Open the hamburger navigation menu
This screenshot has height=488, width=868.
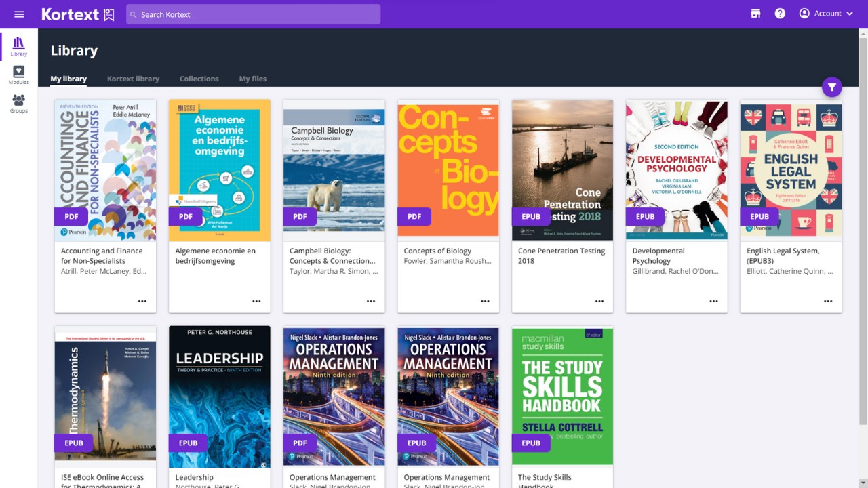click(19, 14)
